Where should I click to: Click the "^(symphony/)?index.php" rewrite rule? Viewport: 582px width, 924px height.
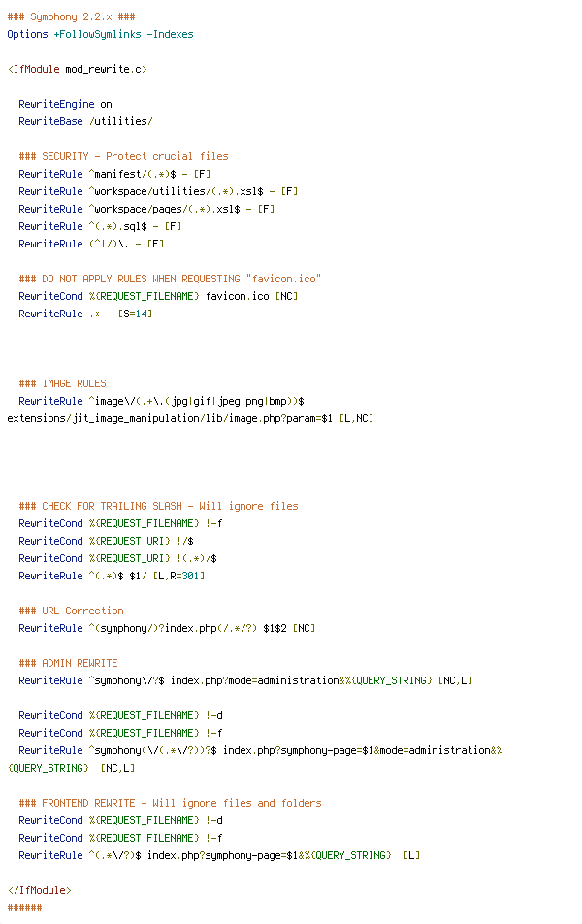167,628
